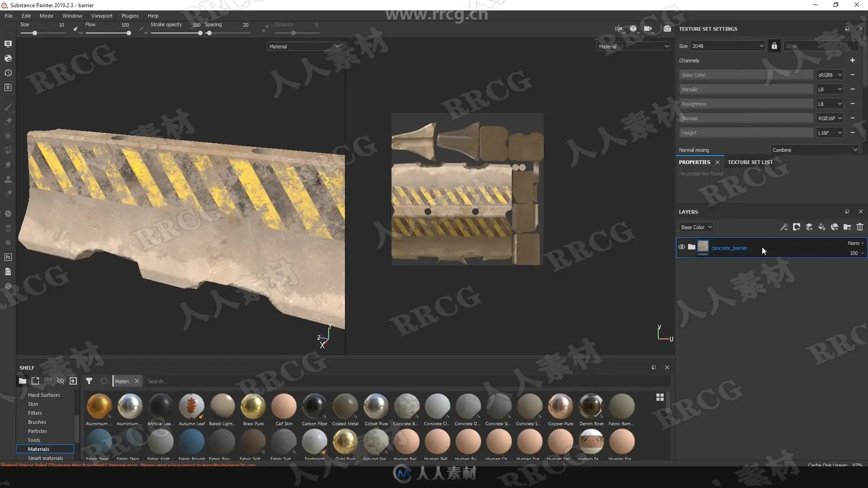Open the add effect magic wand menu

pos(783,227)
